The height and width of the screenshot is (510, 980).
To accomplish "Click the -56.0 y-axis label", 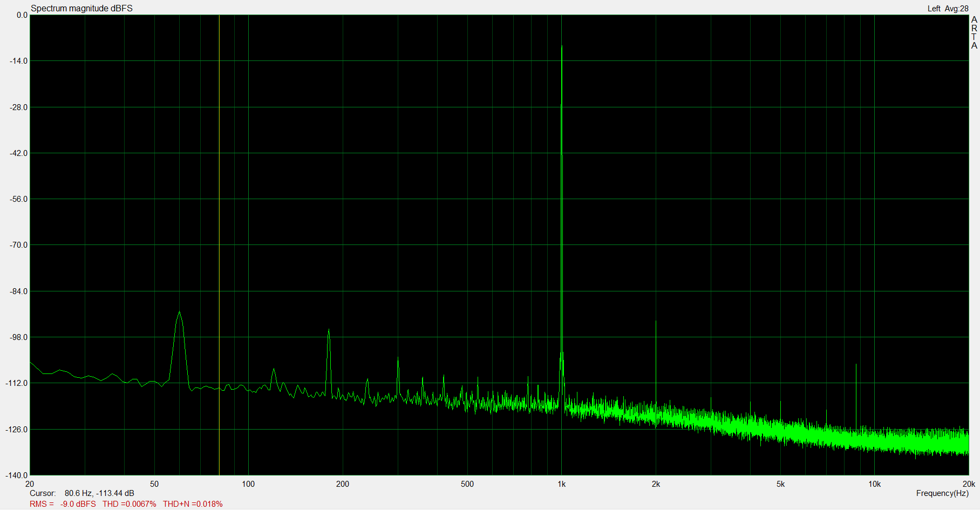I will click(18, 199).
